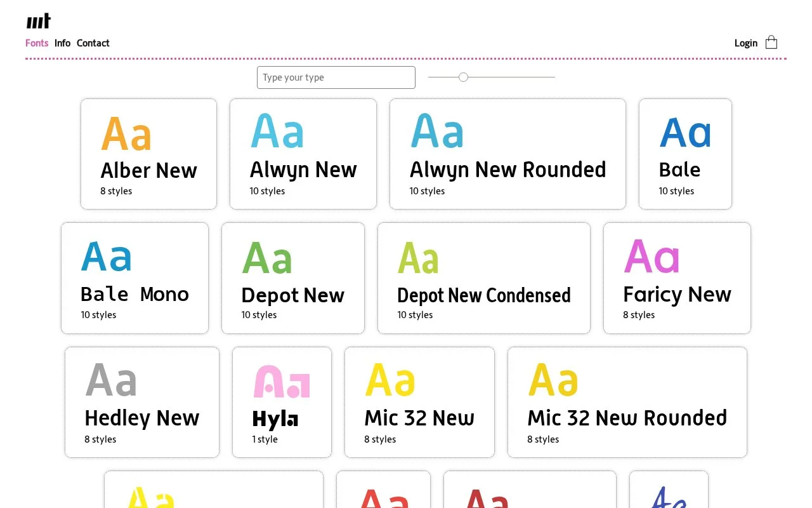812x508 pixels.
Task: Open the Alber New font card title
Action: point(149,170)
